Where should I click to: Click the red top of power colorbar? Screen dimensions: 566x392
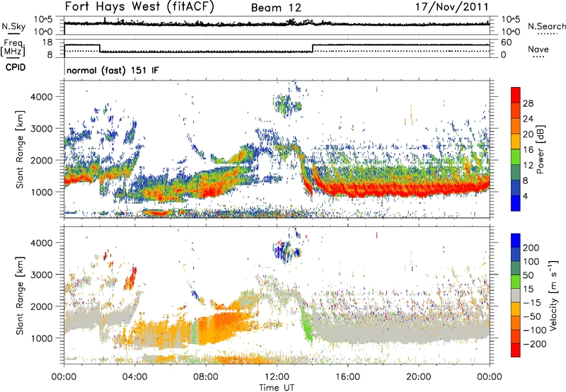pyautogui.click(x=516, y=95)
